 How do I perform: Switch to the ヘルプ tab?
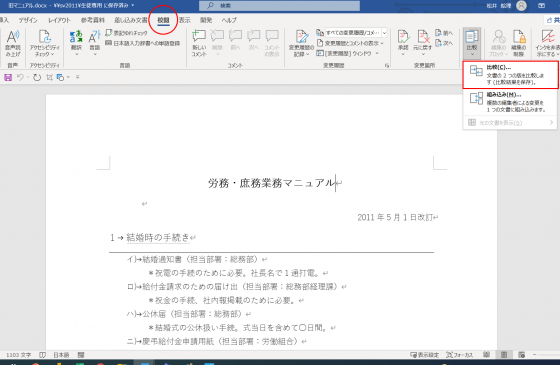[229, 20]
